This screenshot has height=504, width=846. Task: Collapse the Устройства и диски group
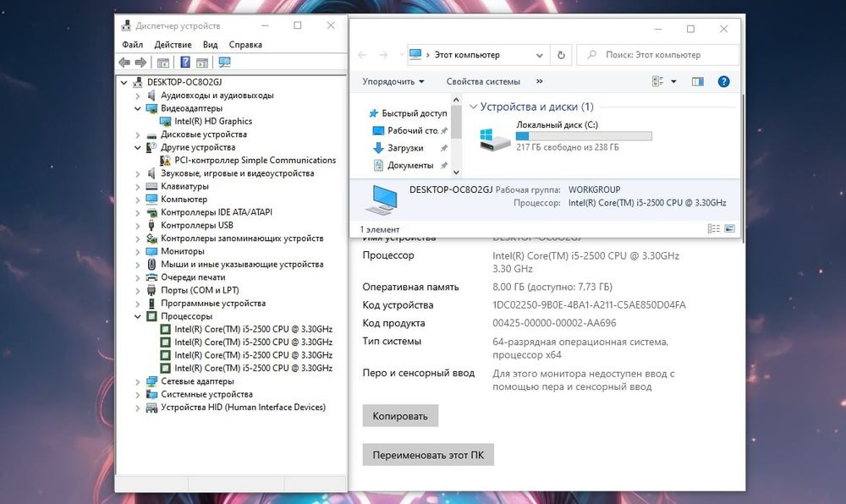click(473, 107)
